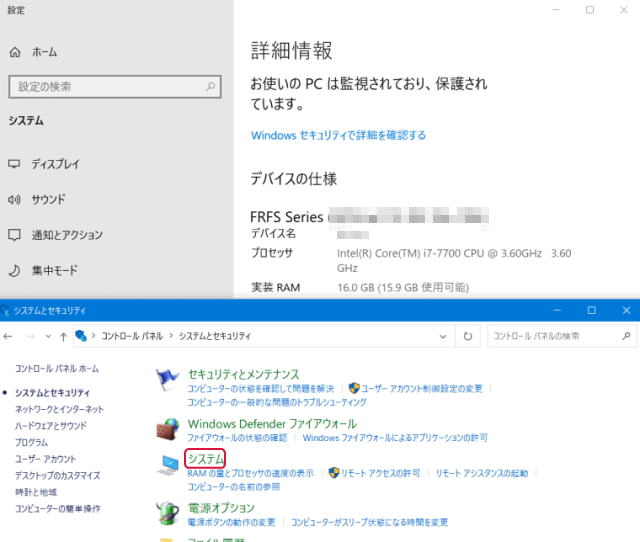Click shield icon beside リモート アクセスの許可
The height and width of the screenshot is (542, 640).
pyautogui.click(x=334, y=473)
